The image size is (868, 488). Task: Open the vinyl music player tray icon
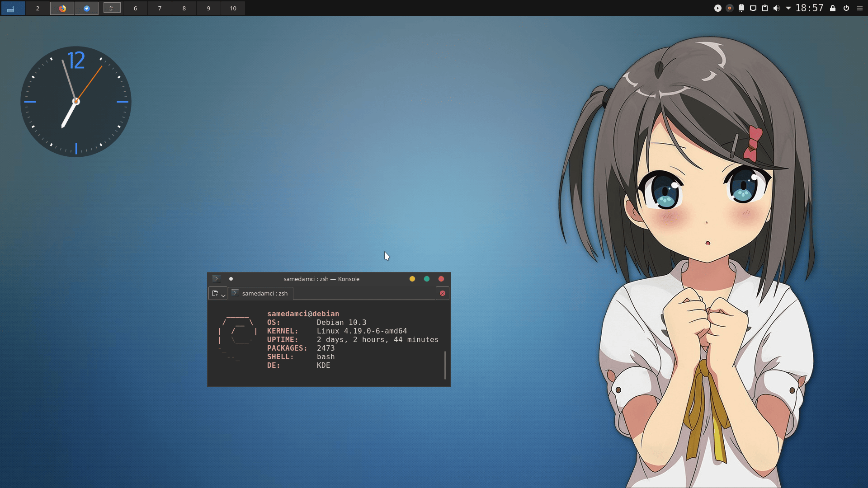(729, 8)
